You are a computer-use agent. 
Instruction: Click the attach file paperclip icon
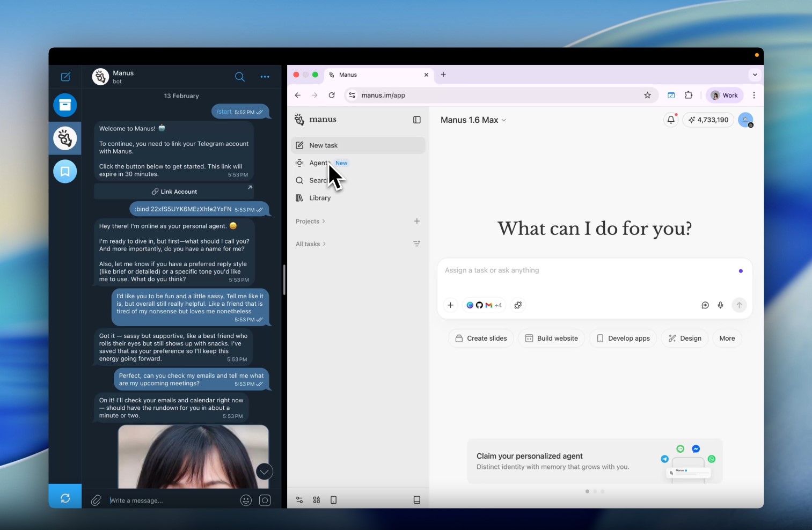[96, 500]
